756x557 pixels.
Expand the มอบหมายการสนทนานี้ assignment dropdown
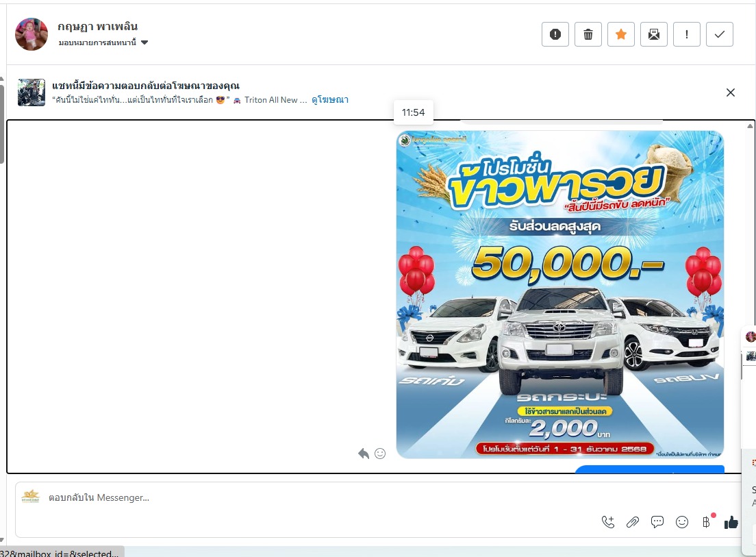tap(103, 42)
